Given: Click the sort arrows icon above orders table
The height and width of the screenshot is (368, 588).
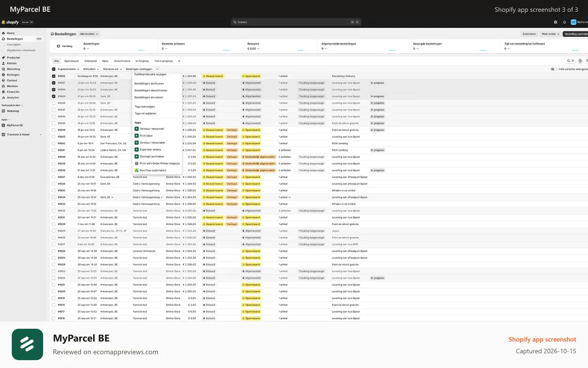Looking at the screenshot, I should click(587, 61).
